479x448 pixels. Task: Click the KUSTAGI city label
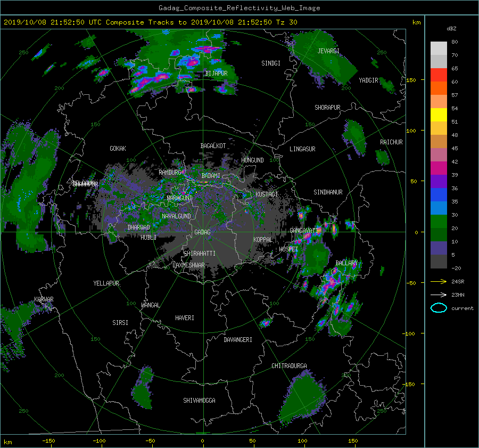(267, 194)
